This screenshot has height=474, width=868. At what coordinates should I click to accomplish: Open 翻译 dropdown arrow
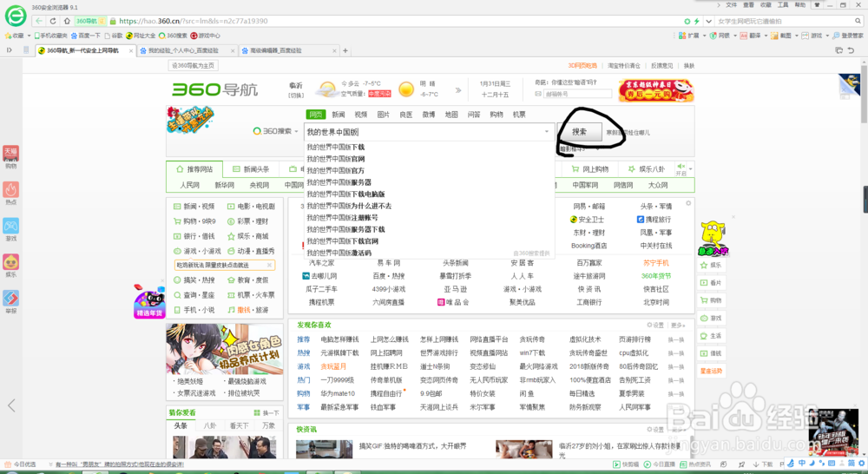coord(766,36)
